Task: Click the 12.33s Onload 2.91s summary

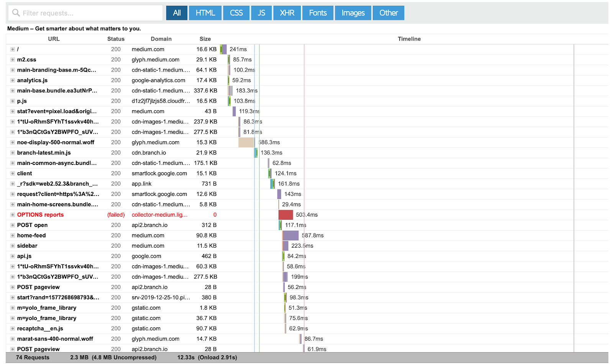Action: [x=207, y=357]
